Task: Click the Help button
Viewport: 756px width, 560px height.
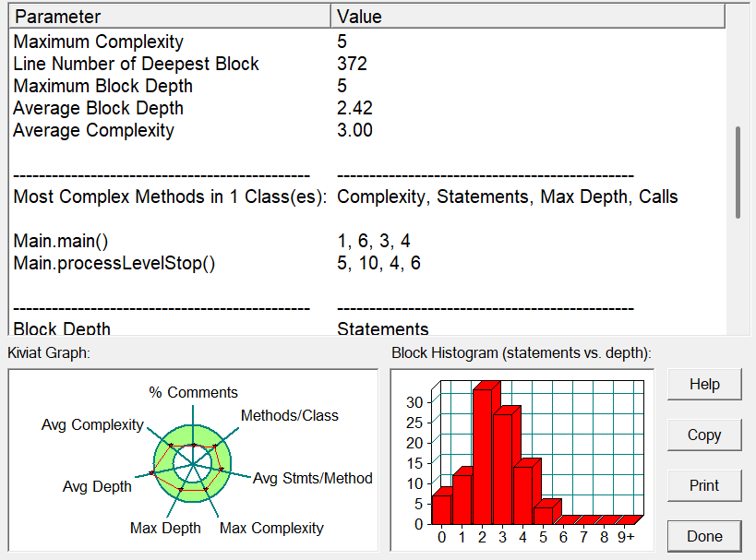Action: (x=704, y=385)
